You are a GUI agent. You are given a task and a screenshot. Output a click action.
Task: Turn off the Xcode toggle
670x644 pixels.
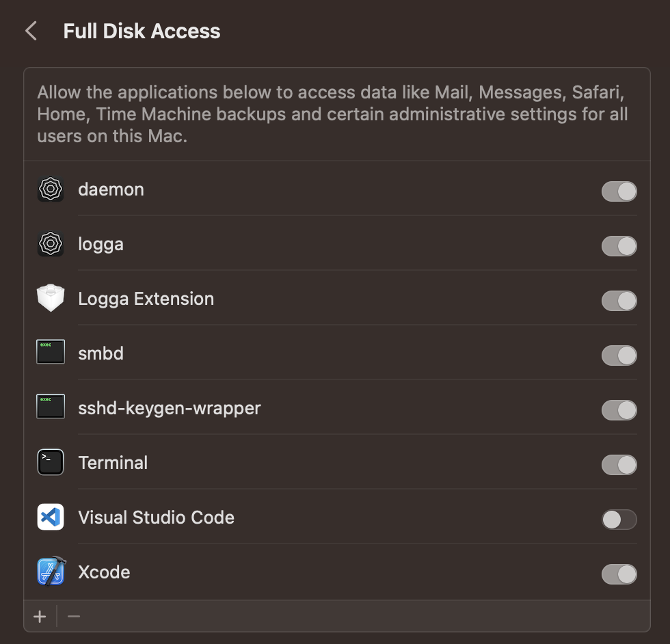coord(619,574)
